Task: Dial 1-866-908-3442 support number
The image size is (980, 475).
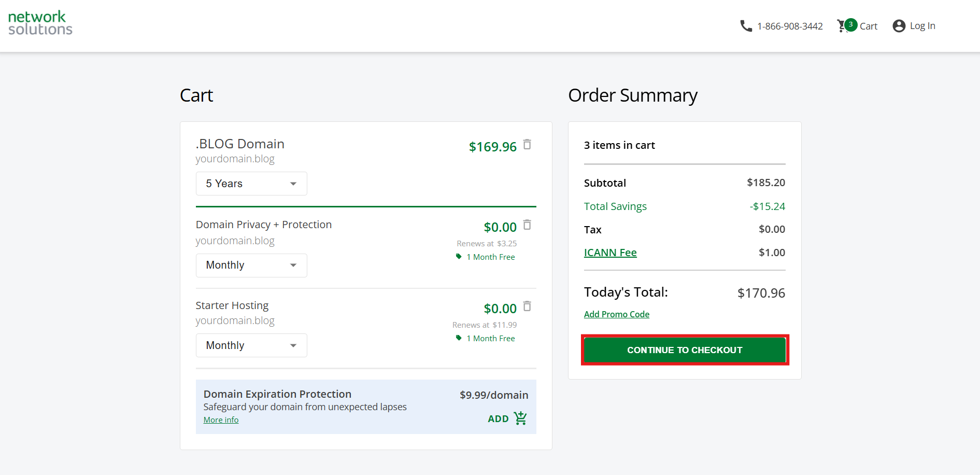Action: pyautogui.click(x=790, y=25)
